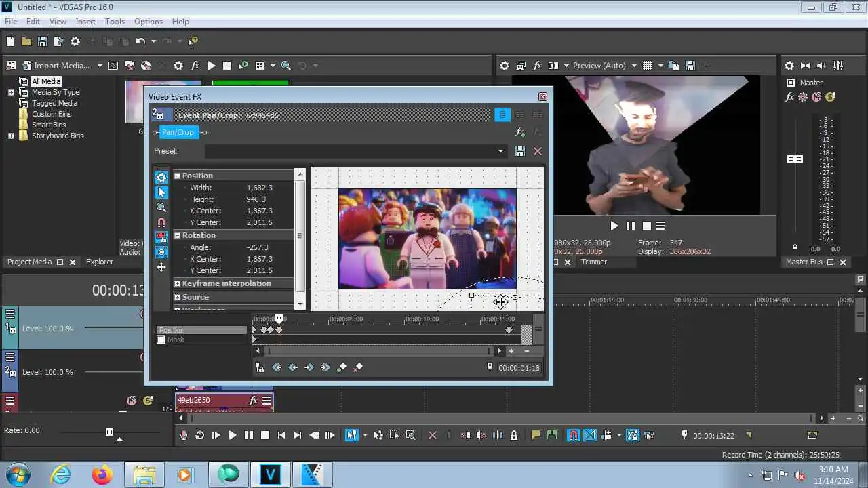Viewport: 868px width, 488px height.
Task: Expand Storyboard Bins tree node
Action: click(11, 136)
